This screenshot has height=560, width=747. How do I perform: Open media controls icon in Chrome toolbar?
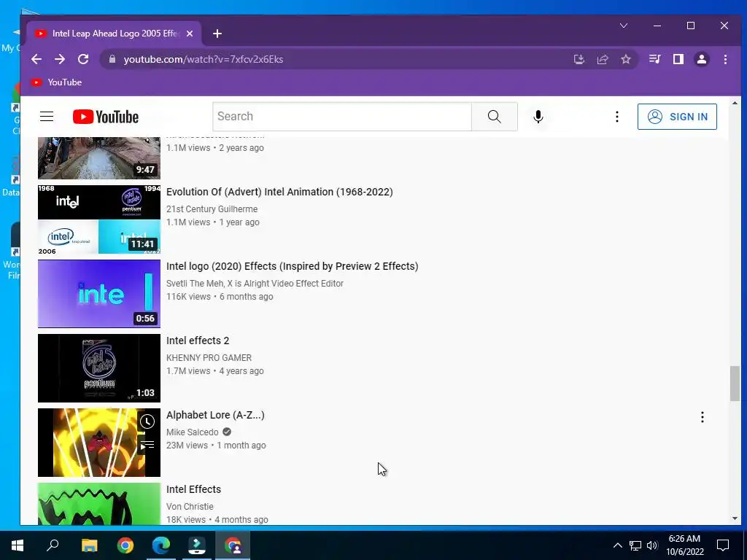point(654,60)
